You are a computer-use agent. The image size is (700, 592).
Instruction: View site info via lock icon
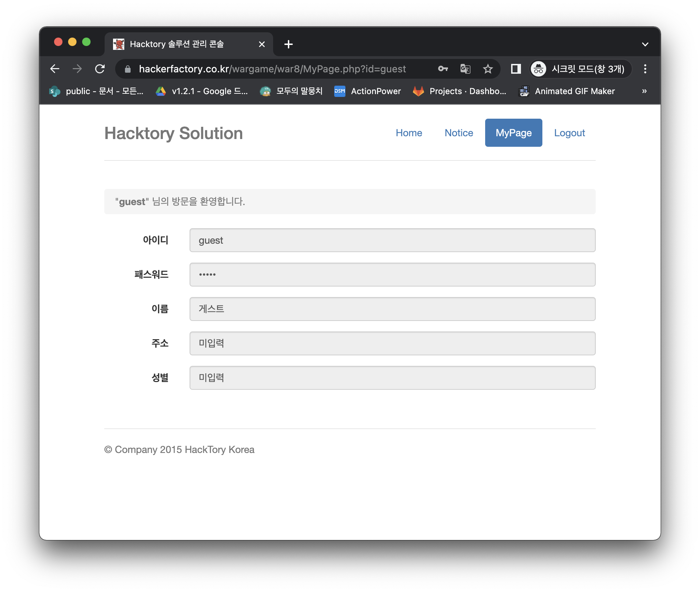128,69
